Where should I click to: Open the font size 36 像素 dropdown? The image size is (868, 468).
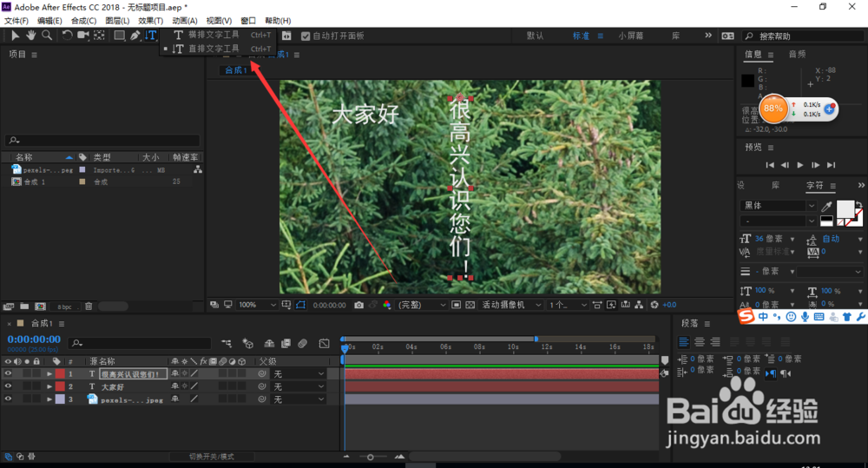pos(792,240)
